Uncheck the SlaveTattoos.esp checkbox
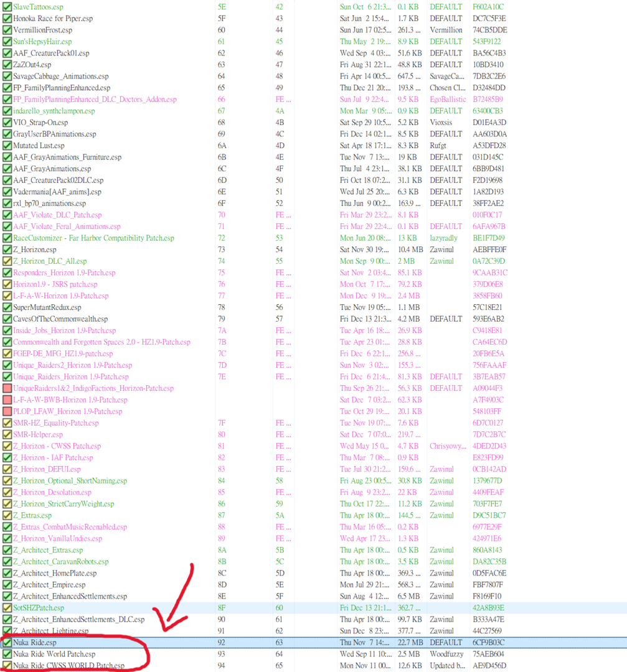Viewport: 627px width, 672px height. (7, 7)
